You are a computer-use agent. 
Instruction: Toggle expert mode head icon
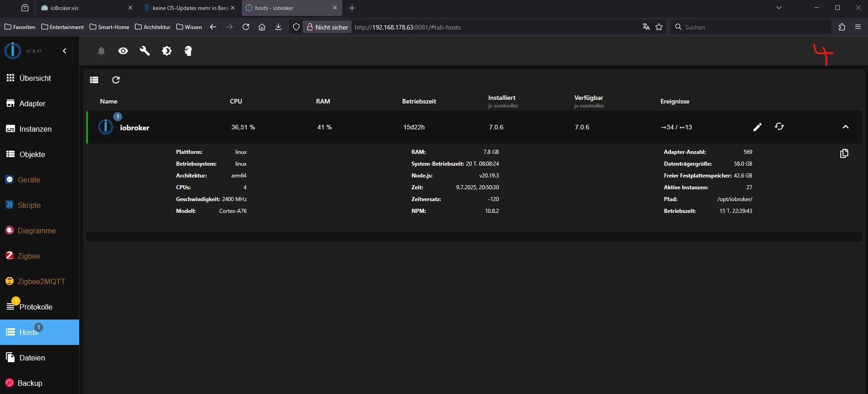[x=188, y=51]
